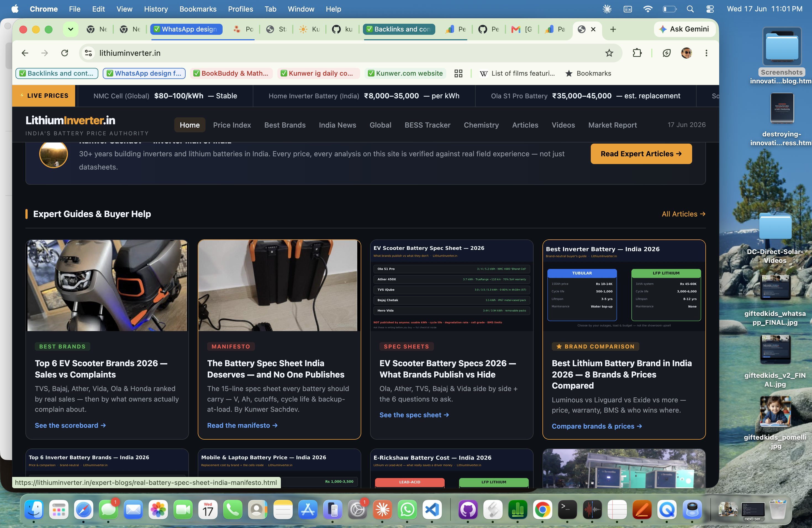Click Read Expert Articles button
The width and height of the screenshot is (812, 528).
[641, 154]
